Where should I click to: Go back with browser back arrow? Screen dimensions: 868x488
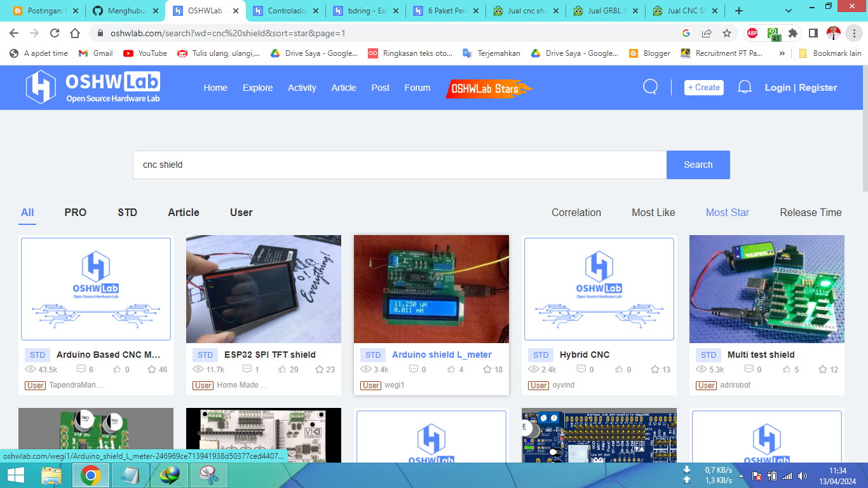point(14,33)
